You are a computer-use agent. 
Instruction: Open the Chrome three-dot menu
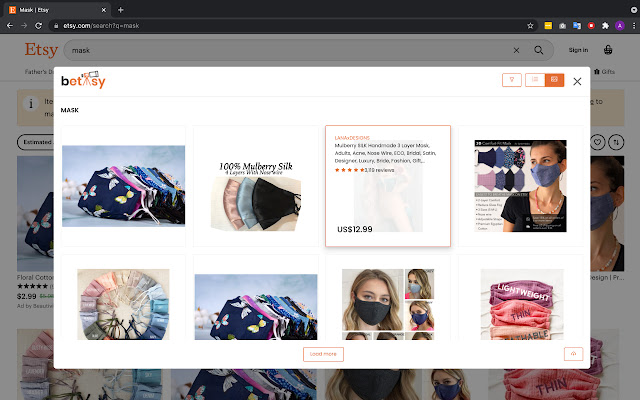[x=634, y=25]
